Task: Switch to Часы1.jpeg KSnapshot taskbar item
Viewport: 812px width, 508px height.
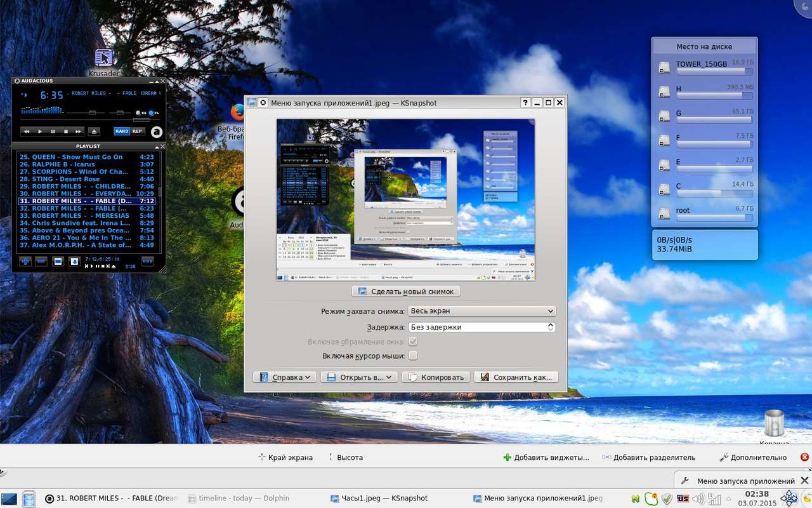Action: coord(379,498)
